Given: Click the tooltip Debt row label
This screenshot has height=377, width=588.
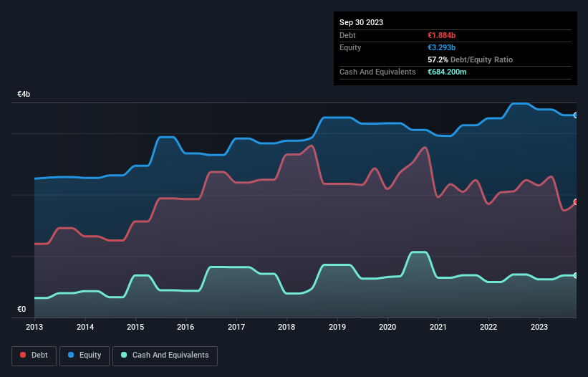Looking at the screenshot, I should tap(347, 35).
